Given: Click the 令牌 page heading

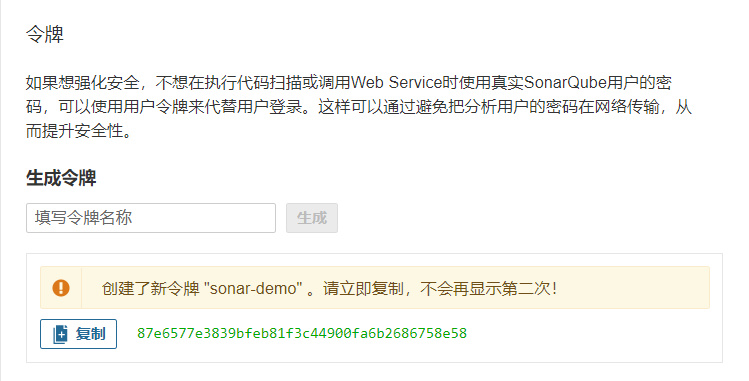Looking at the screenshot, I should (x=44, y=34).
